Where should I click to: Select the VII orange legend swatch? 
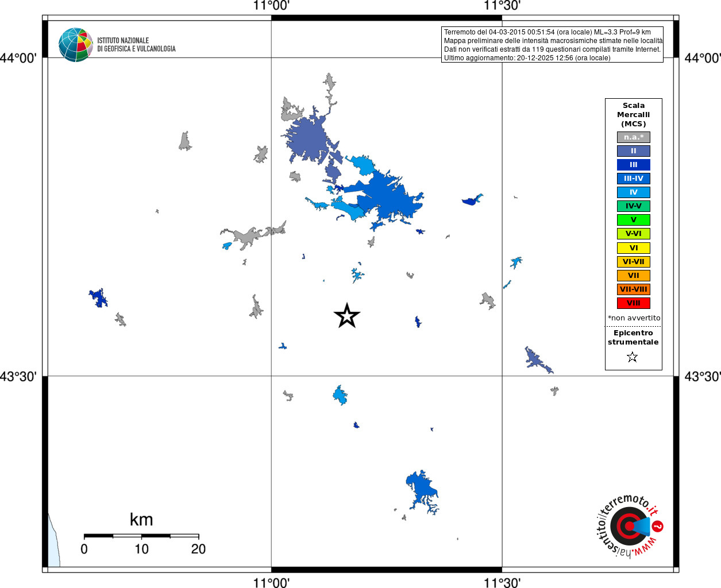634,276
